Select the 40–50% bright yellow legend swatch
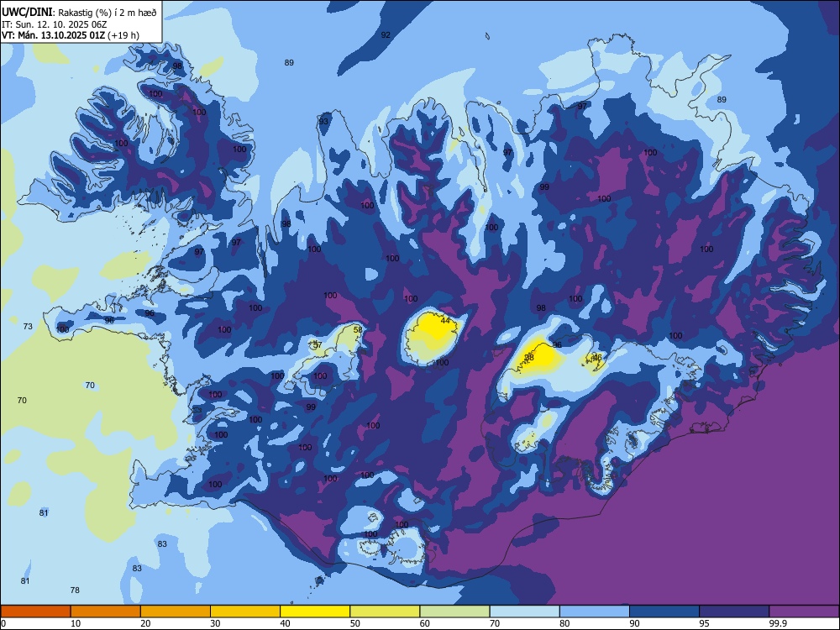Screen dimensions: 840x630 click(315, 612)
